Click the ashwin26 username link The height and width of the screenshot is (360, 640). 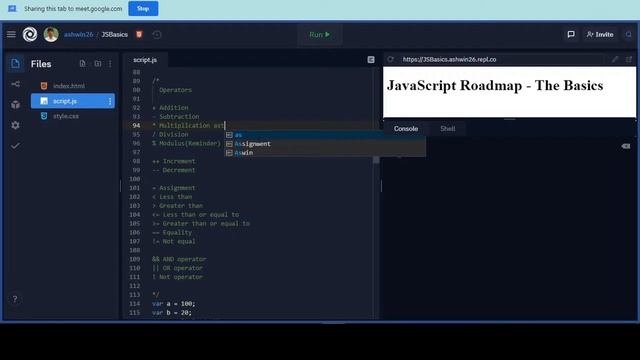pos(78,35)
